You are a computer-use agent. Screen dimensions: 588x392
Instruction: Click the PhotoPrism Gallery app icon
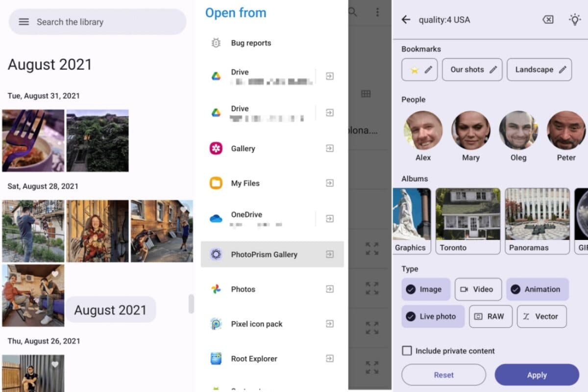point(216,254)
